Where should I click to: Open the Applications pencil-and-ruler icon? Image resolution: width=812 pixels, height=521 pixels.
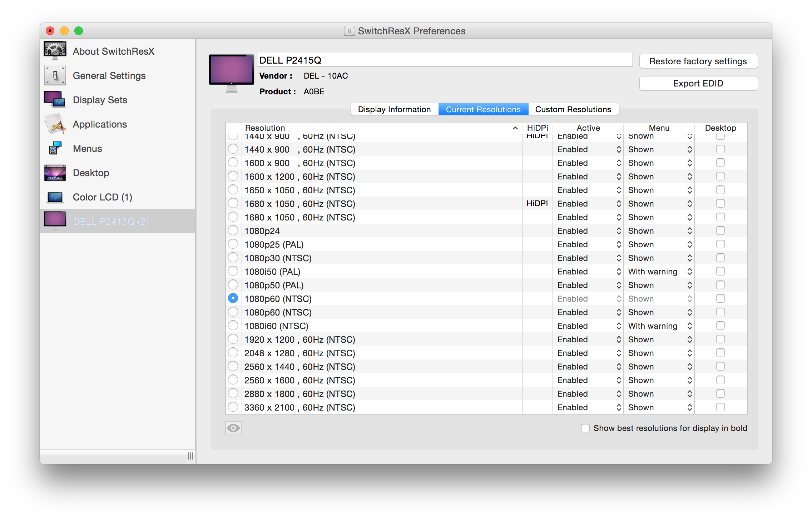[x=55, y=124]
